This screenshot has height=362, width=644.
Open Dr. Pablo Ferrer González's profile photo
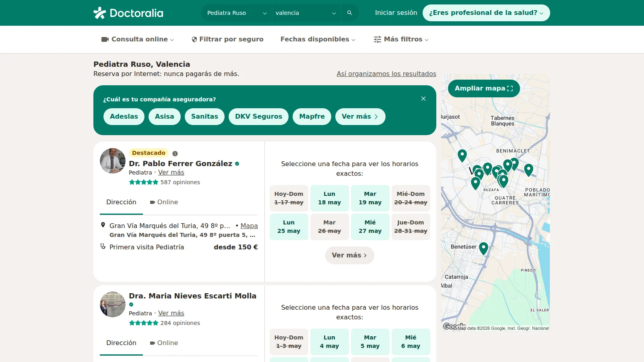pyautogui.click(x=113, y=161)
